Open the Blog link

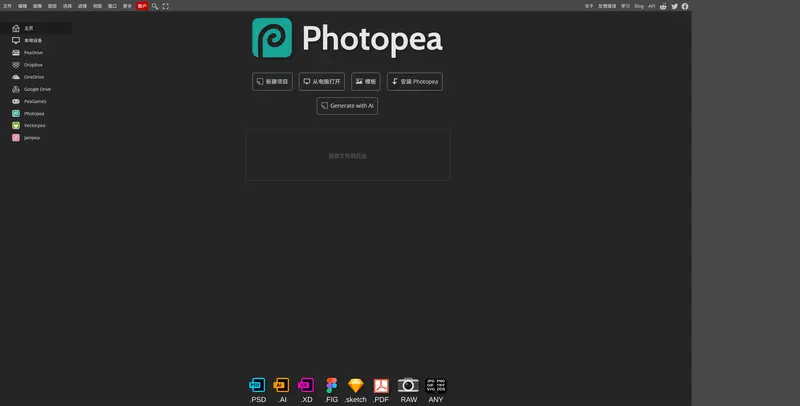[639, 6]
